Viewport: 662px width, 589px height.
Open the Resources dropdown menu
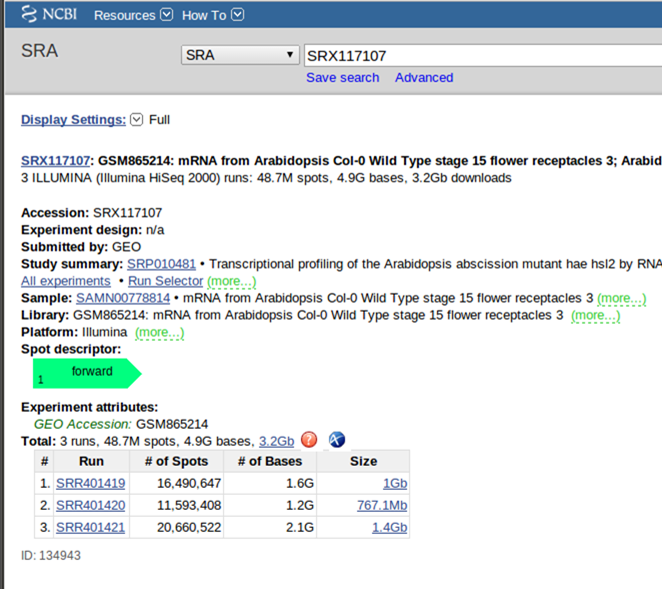click(133, 15)
